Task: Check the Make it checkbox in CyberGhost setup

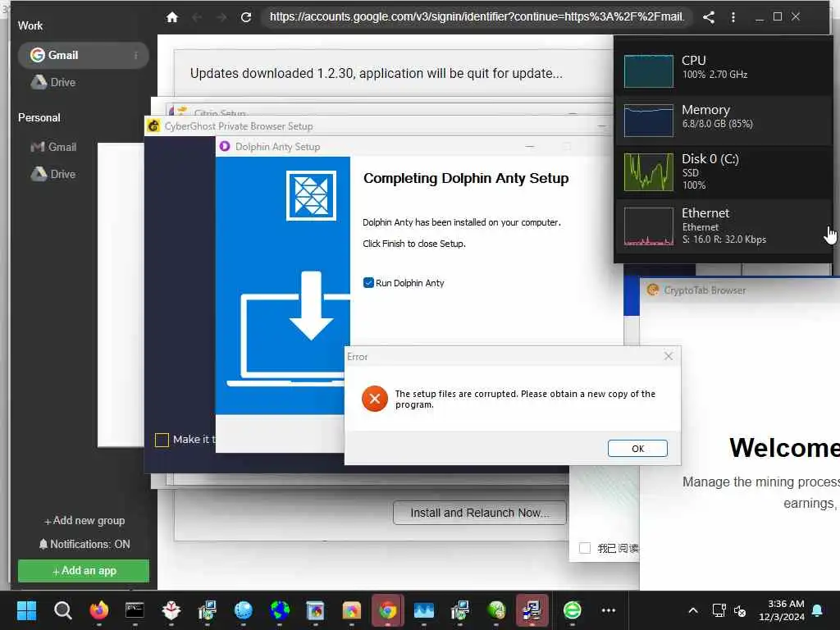Action: click(x=162, y=440)
